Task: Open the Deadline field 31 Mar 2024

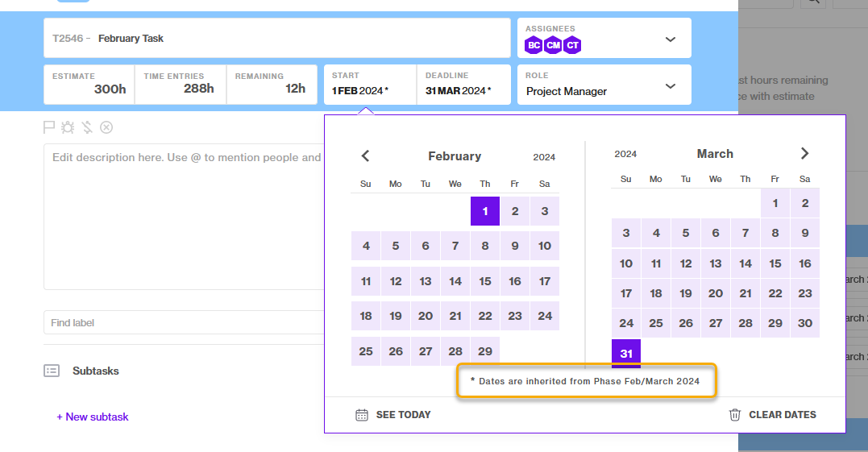Action: (x=464, y=85)
